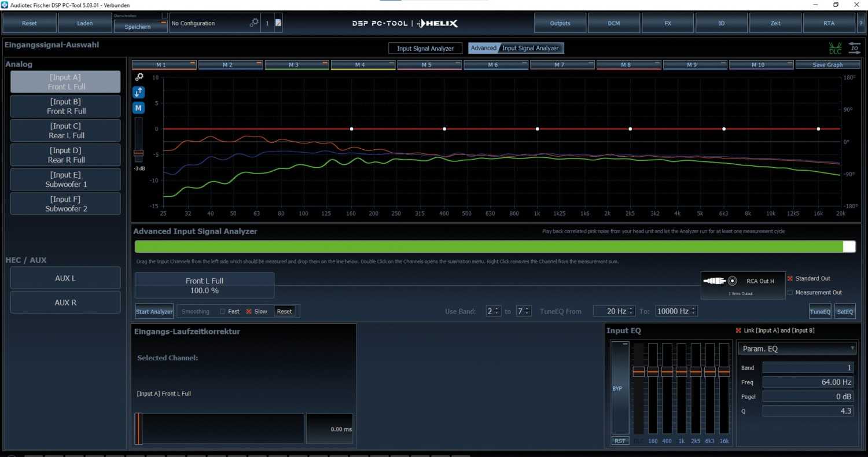
Task: Click the Save Graph button
Action: pos(827,65)
